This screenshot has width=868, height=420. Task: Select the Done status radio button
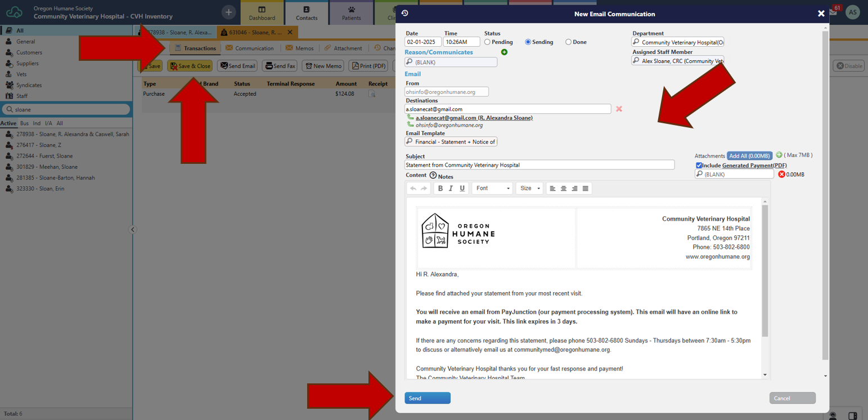(568, 42)
